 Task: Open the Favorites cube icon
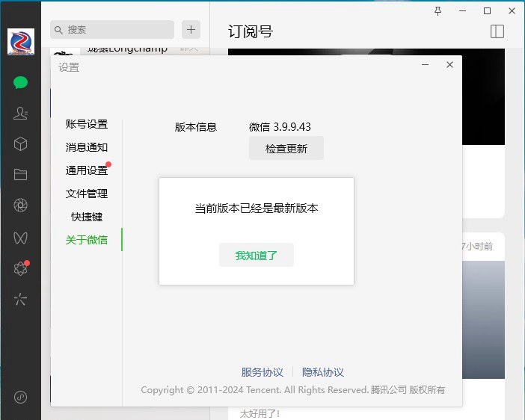20,143
